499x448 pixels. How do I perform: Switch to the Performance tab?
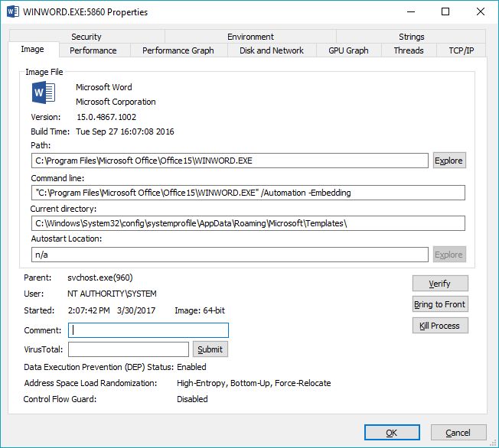tap(93, 50)
